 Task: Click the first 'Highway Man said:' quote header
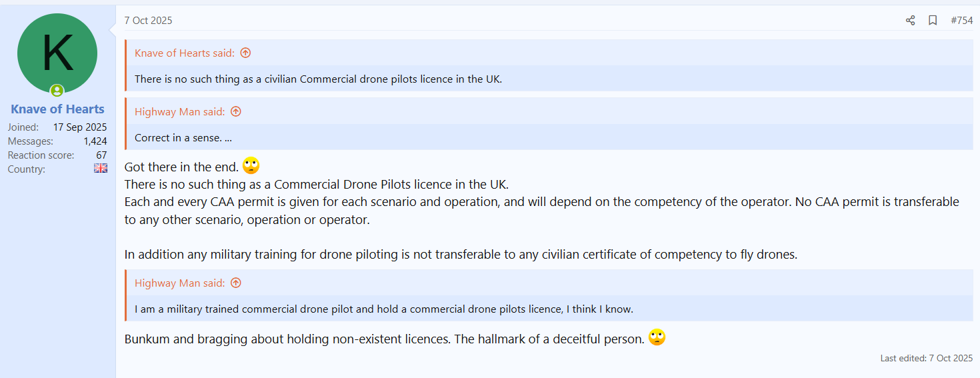pos(180,112)
